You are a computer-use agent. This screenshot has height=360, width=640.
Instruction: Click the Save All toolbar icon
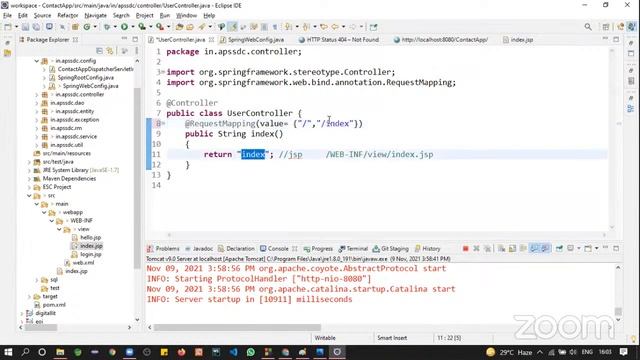click(x=36, y=27)
